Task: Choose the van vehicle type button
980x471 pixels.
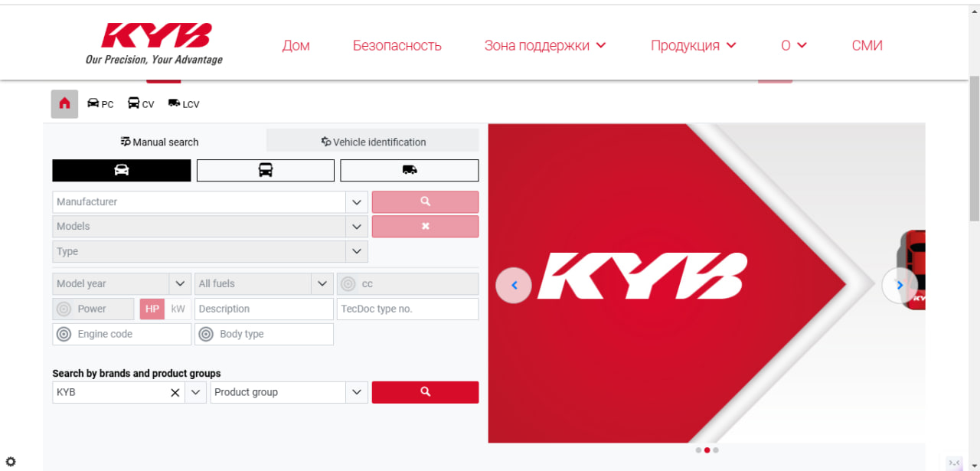Action: pyautogui.click(x=409, y=170)
